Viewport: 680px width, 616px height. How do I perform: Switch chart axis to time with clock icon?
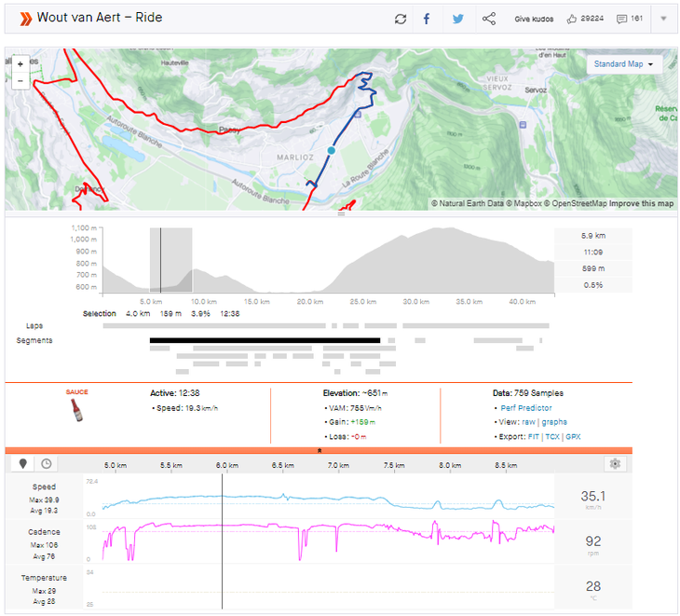point(45,463)
